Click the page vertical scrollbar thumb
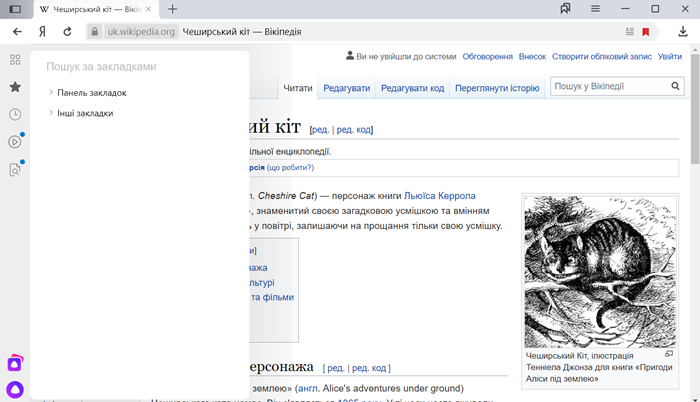The image size is (700, 402). [x=695, y=109]
